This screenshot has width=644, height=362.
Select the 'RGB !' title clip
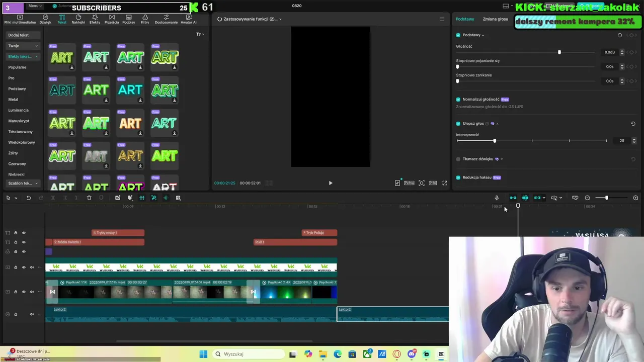coord(295,242)
